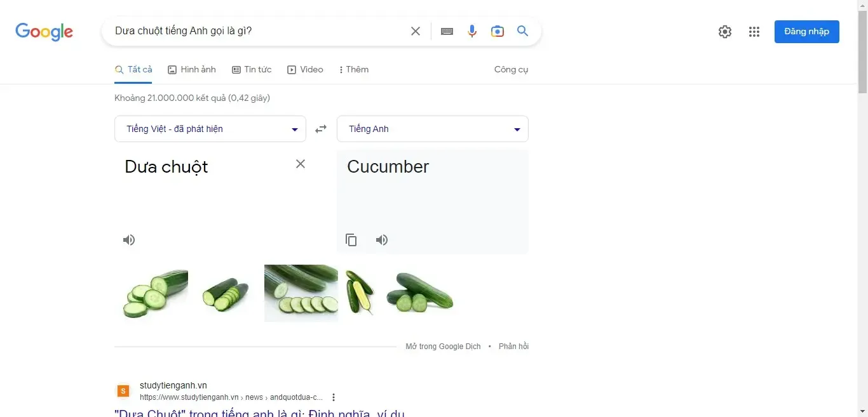Send feedback via the Phản hồi link
The height and width of the screenshot is (417, 868).
(x=513, y=346)
